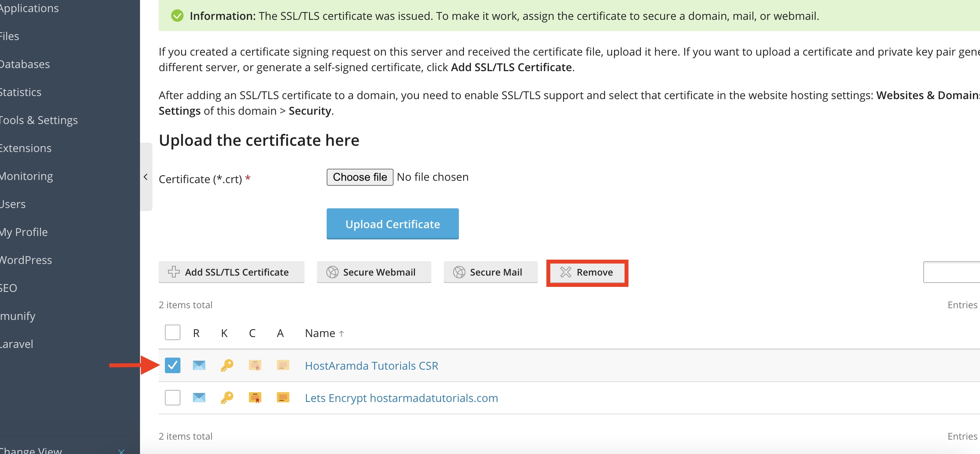980x454 pixels.
Task: Click the CA icon in Lets Encrypt row
Action: tap(283, 397)
